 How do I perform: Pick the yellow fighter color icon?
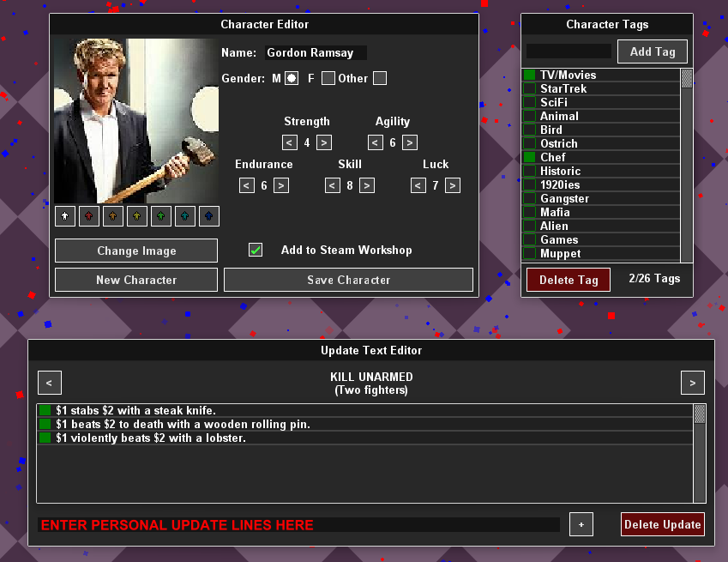137,216
